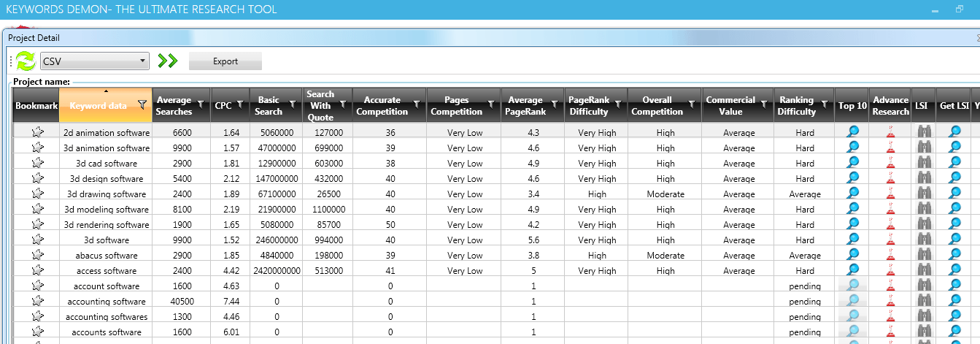This screenshot has width=980, height=344.
Task: Sort by the Overall Competition column header
Action: [665, 105]
